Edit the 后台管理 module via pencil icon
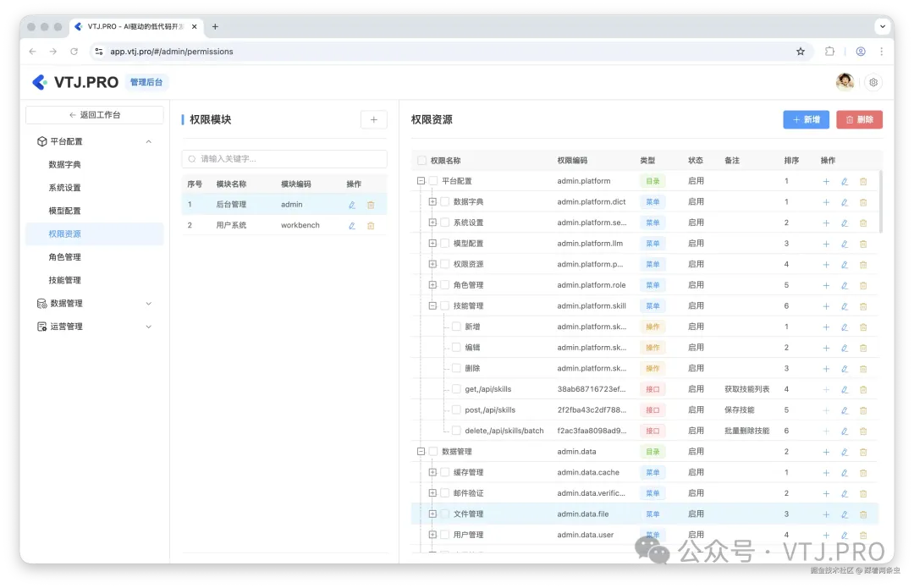 (x=353, y=204)
